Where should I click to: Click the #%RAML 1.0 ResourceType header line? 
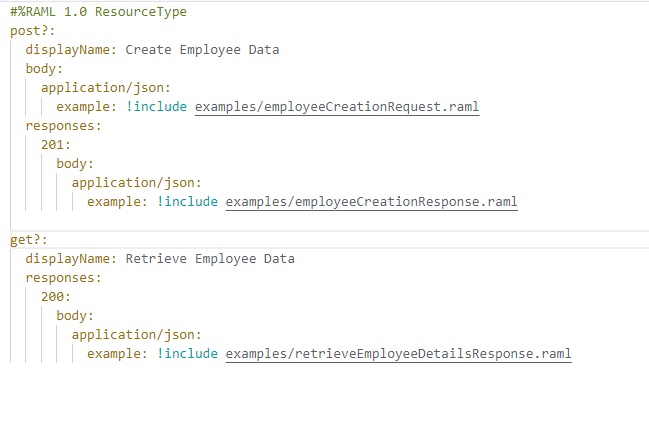(91, 12)
